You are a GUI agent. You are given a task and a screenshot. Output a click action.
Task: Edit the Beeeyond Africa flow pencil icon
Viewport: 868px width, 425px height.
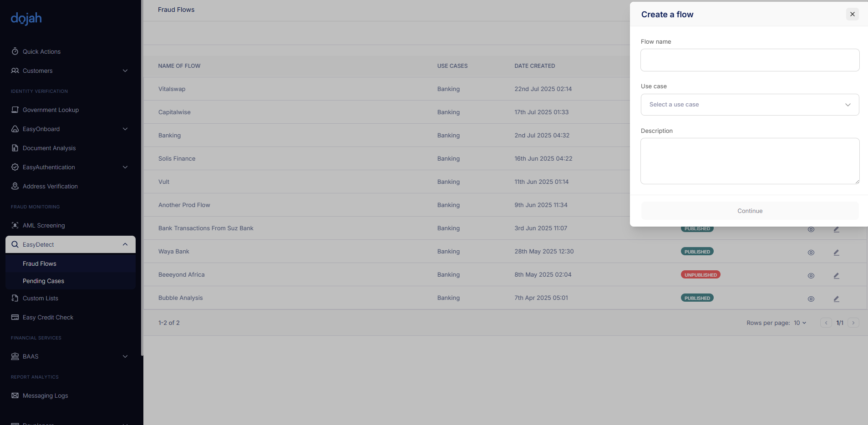(836, 275)
